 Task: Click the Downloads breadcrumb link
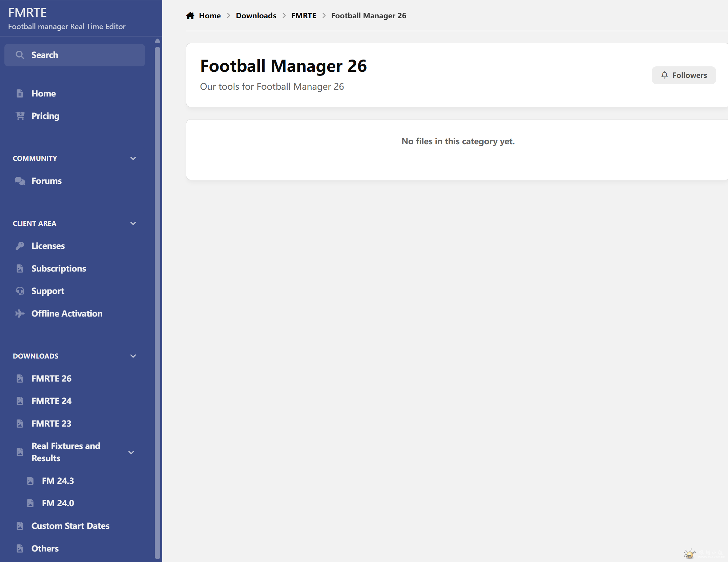point(256,16)
